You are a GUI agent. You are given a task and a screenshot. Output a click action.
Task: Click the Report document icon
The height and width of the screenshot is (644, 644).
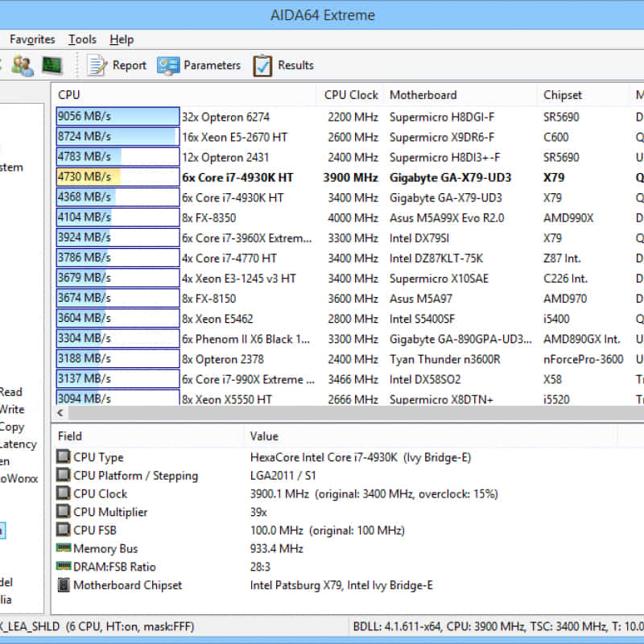pyautogui.click(x=97, y=65)
